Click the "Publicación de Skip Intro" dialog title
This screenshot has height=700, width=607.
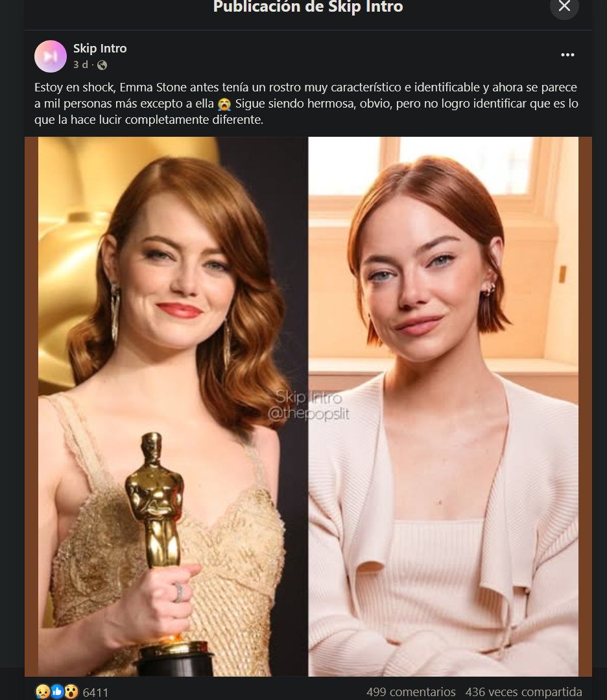[x=308, y=7]
